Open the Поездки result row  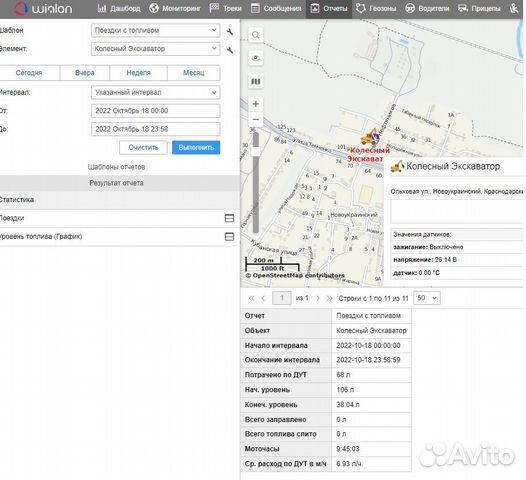point(120,218)
